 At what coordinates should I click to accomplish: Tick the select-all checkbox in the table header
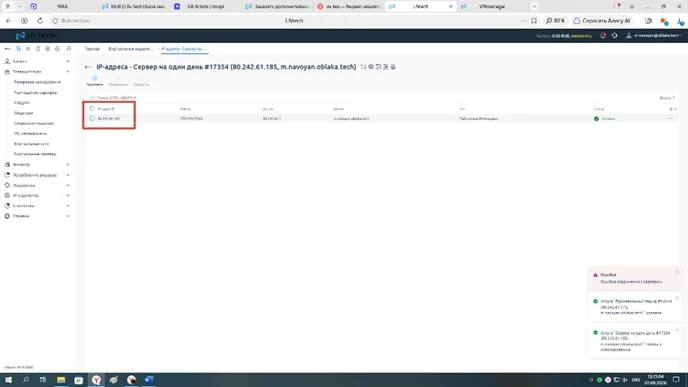pos(92,108)
